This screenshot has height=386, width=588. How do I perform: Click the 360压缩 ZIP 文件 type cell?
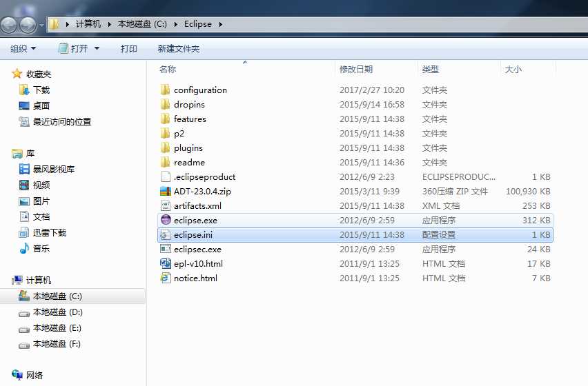(455, 192)
